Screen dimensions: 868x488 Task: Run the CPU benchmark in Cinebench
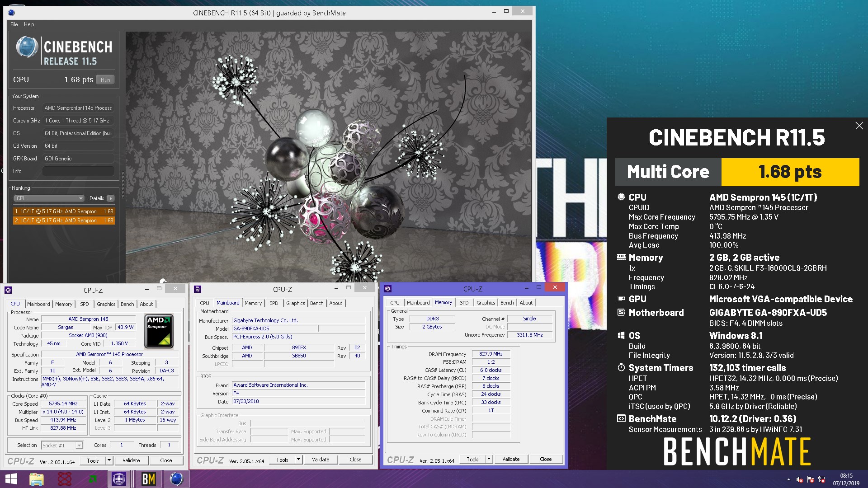(105, 80)
